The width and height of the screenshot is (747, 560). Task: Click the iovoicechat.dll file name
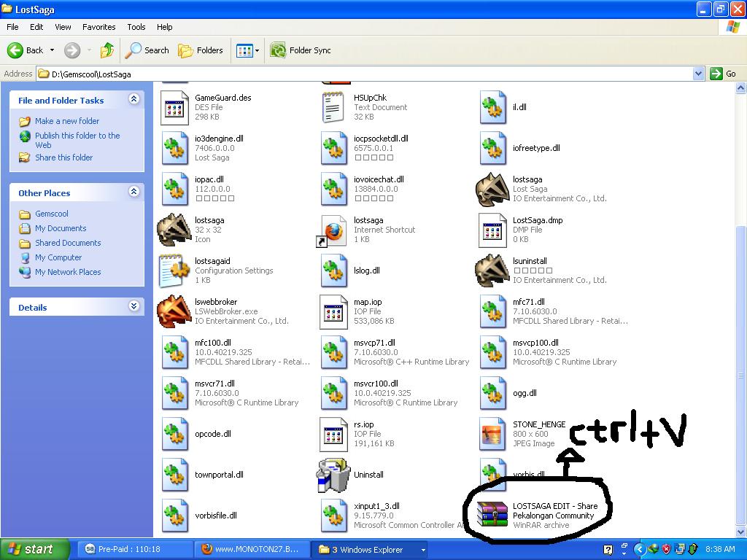pyautogui.click(x=379, y=179)
